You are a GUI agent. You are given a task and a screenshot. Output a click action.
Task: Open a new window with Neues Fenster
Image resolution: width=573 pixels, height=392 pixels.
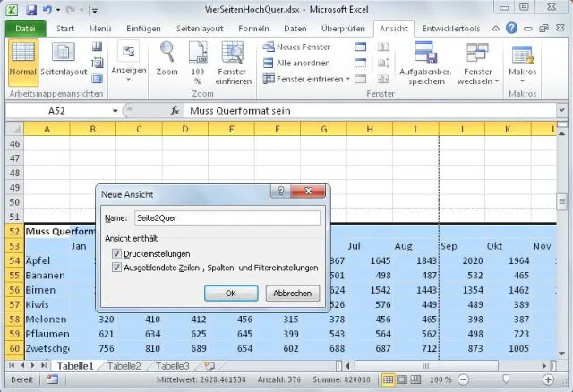coord(298,47)
